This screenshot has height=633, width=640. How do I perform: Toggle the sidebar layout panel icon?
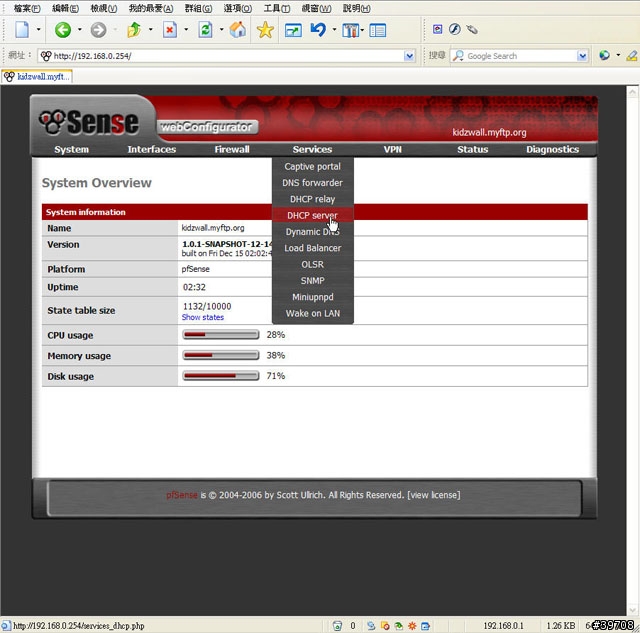[x=378, y=30]
